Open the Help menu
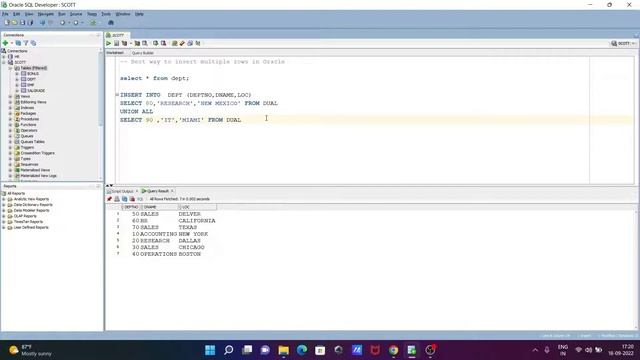This screenshot has width=640, height=360. [139, 14]
